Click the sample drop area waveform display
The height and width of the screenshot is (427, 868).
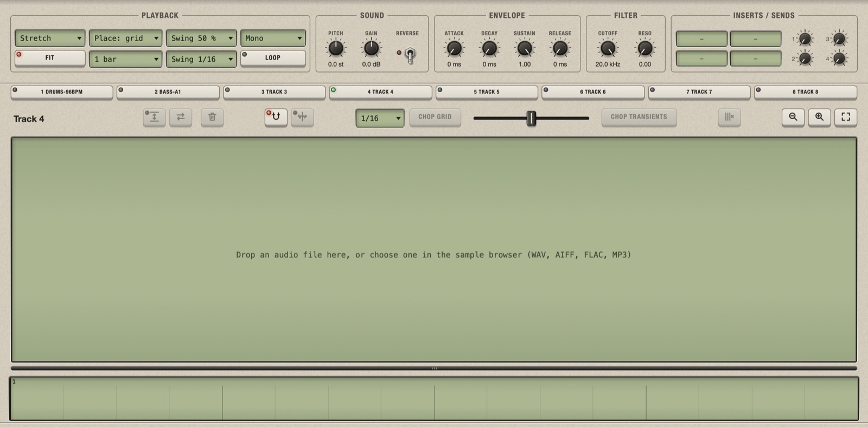(x=434, y=250)
